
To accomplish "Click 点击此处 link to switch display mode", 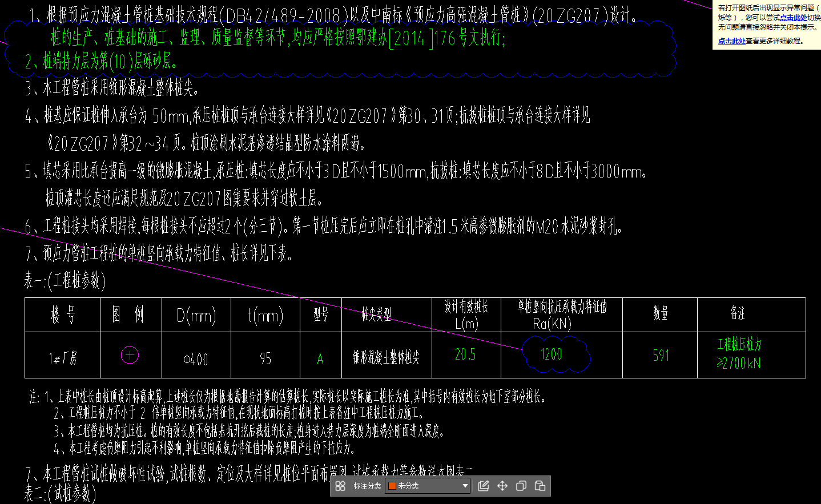I will pos(794,18).
